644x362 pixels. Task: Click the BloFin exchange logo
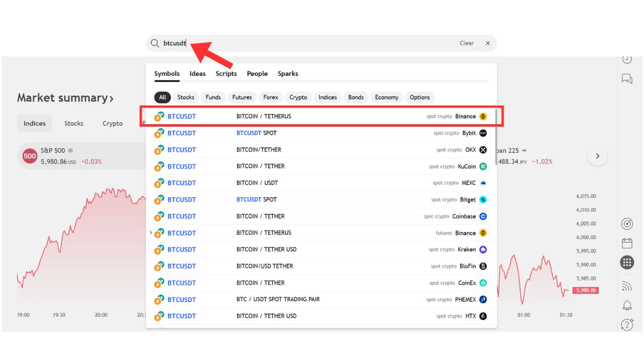click(x=483, y=266)
